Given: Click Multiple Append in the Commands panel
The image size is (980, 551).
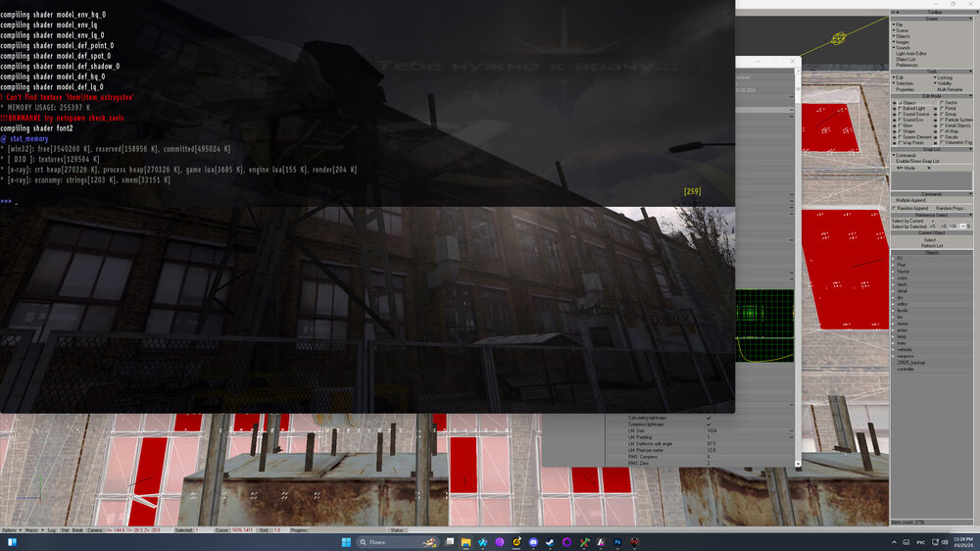Looking at the screenshot, I should click(910, 200).
